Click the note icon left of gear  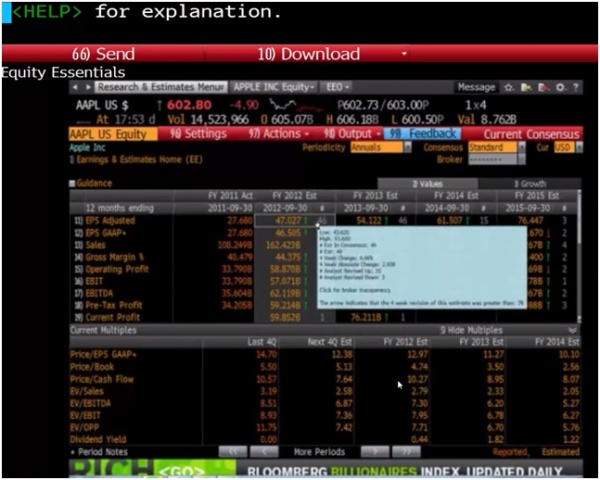(x=543, y=88)
